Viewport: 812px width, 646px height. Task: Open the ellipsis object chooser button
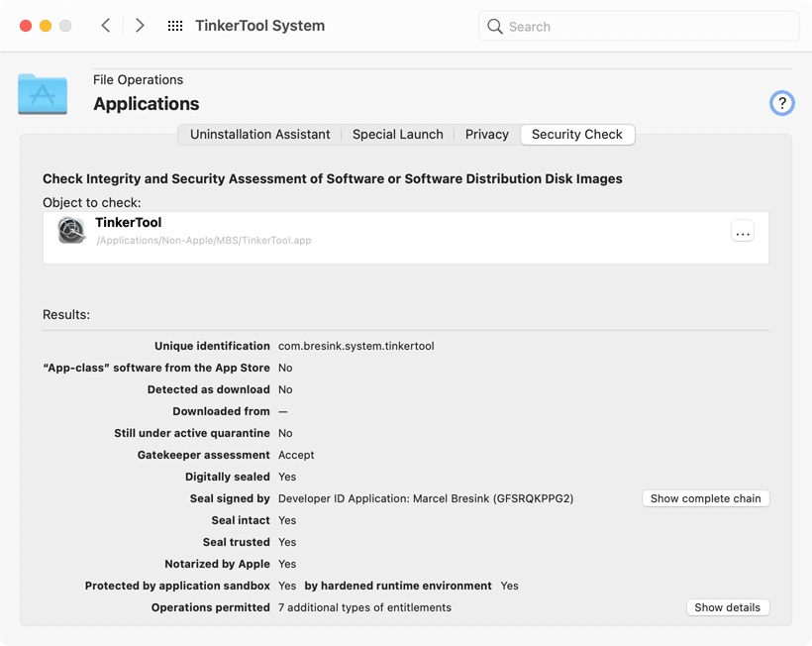[742, 231]
